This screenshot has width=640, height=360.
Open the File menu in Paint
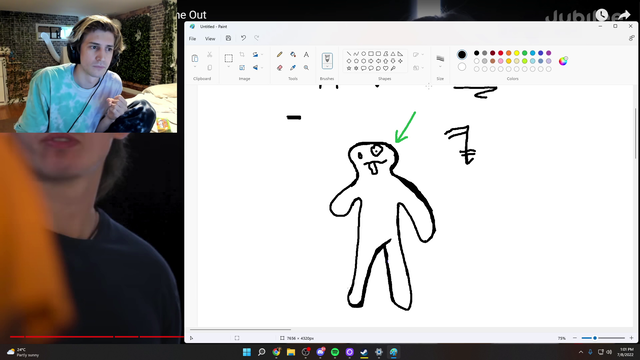click(192, 39)
